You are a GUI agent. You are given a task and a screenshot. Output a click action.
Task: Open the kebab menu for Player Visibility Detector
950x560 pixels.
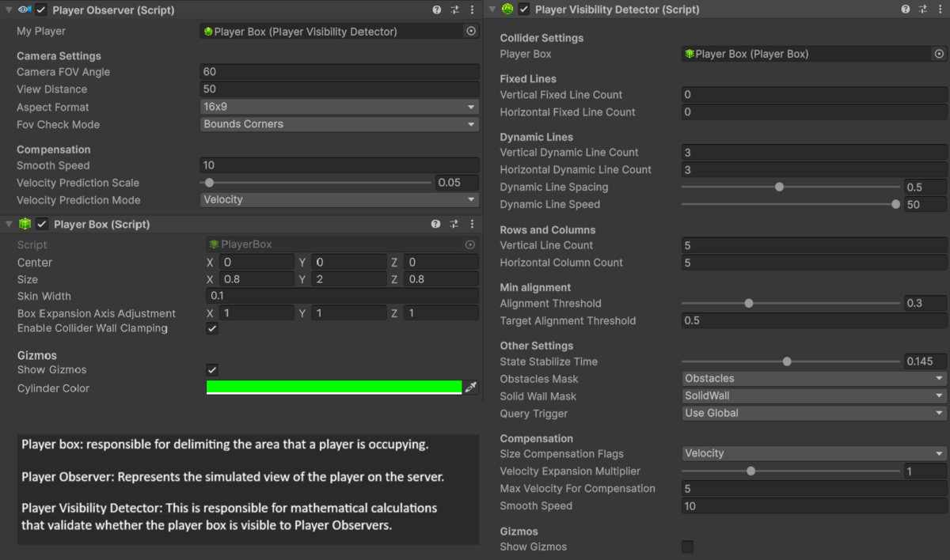tap(941, 9)
